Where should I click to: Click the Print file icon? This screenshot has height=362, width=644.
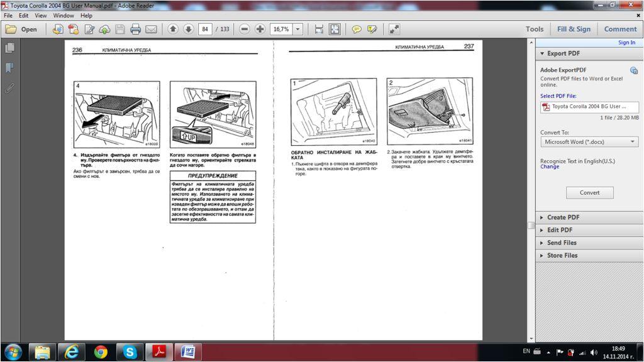pos(135,29)
